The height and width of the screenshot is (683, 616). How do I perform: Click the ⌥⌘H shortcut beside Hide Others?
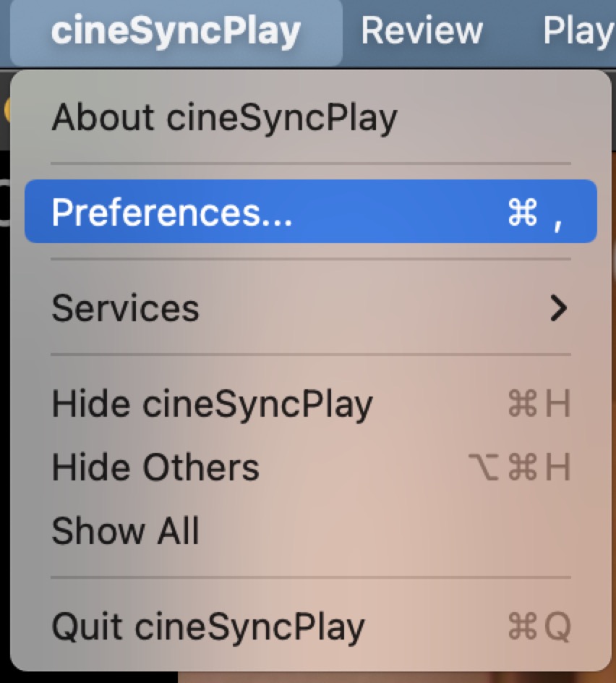pyautogui.click(x=520, y=467)
